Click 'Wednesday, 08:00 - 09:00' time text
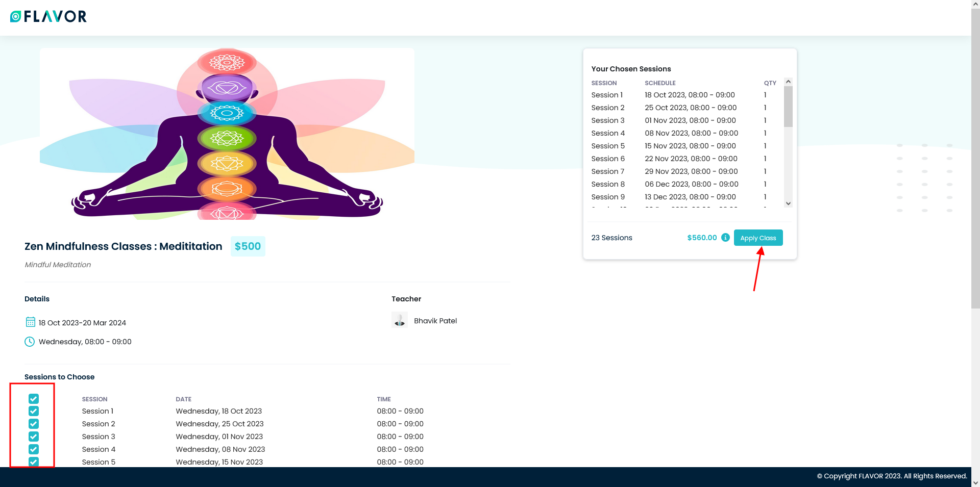This screenshot has width=980, height=487. 85,342
